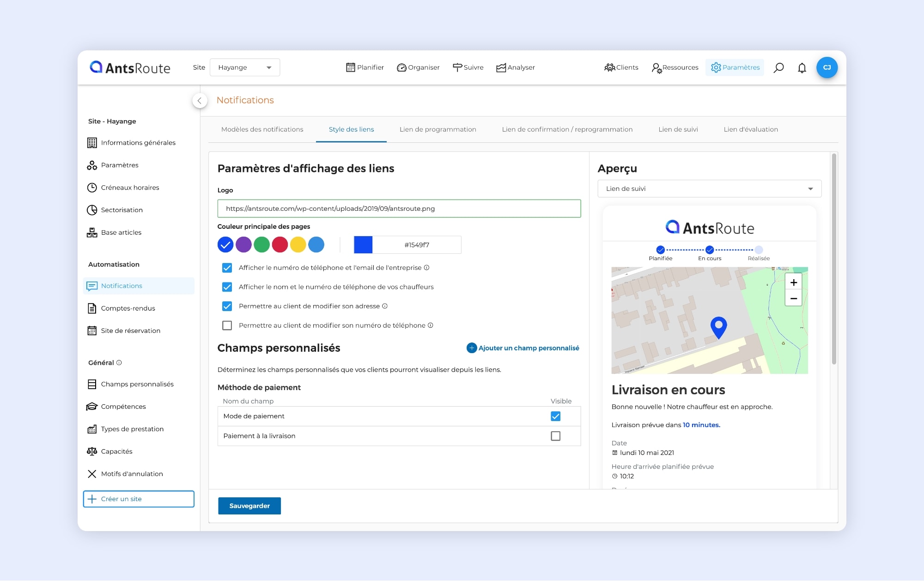Collapse the Notifications panel with back chevron
924x581 pixels.
tap(200, 100)
